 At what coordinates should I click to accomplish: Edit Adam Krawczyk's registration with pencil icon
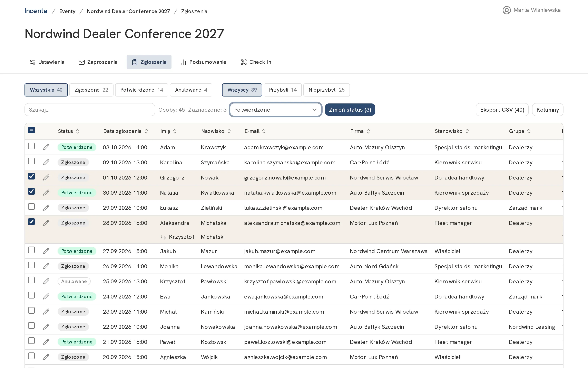pos(46,147)
